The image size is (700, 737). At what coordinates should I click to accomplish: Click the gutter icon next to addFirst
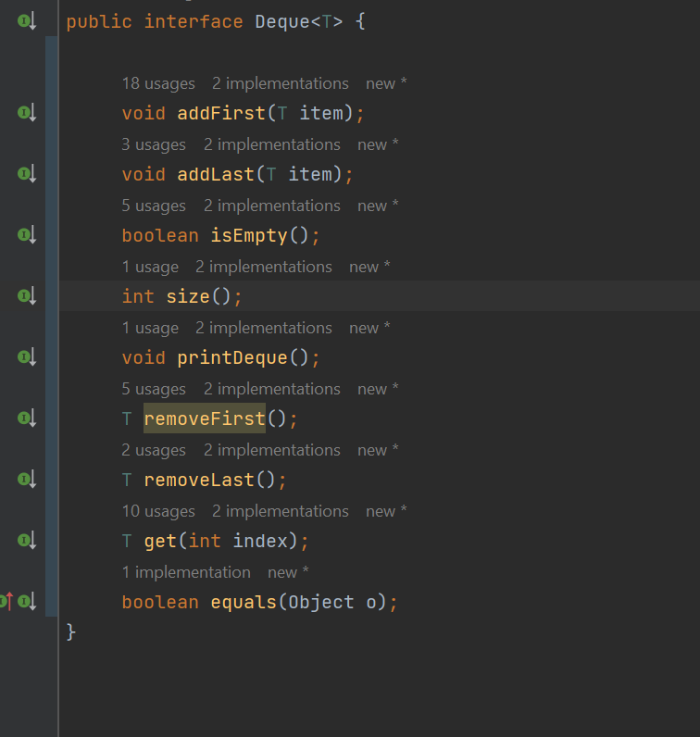(26, 113)
